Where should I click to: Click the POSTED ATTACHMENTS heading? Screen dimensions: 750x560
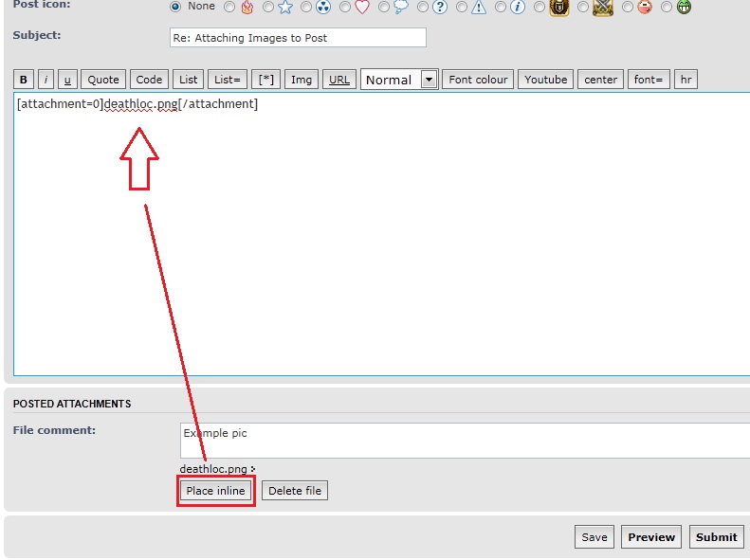click(72, 404)
